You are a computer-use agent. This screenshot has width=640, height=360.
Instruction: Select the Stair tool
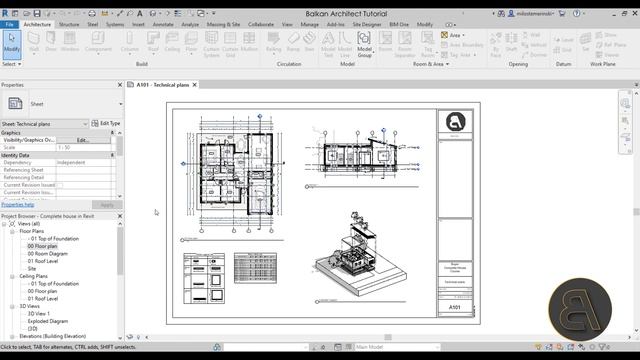pyautogui.click(x=310, y=42)
